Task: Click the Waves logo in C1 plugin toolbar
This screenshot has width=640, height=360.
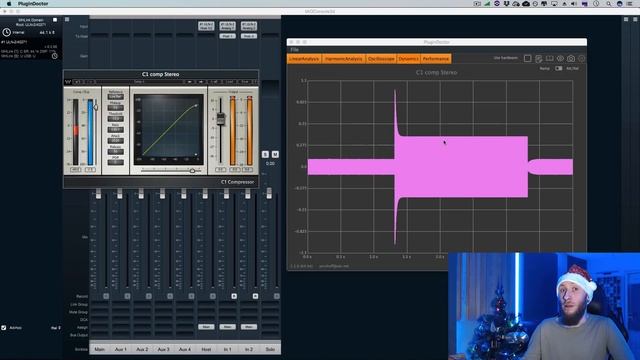Action: pyautogui.click(x=68, y=82)
